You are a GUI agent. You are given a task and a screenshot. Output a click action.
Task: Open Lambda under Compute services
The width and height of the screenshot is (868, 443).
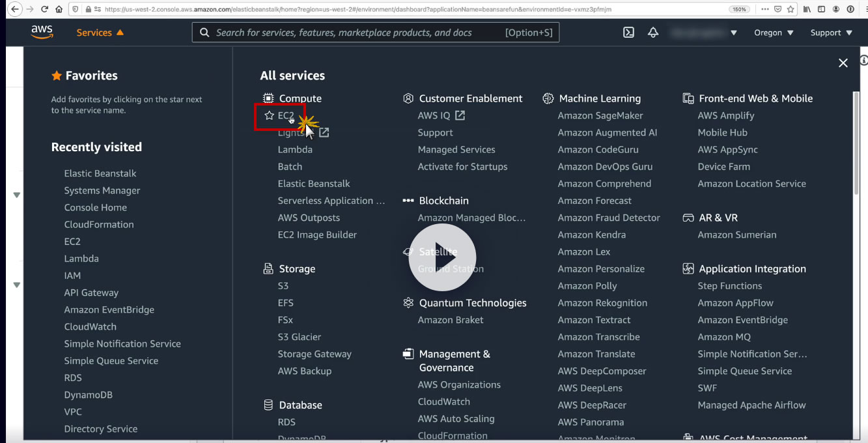[295, 149]
